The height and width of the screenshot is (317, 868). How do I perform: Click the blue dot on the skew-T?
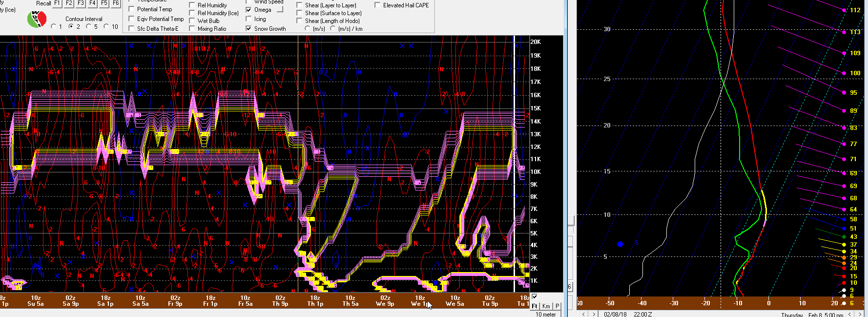pyautogui.click(x=620, y=244)
